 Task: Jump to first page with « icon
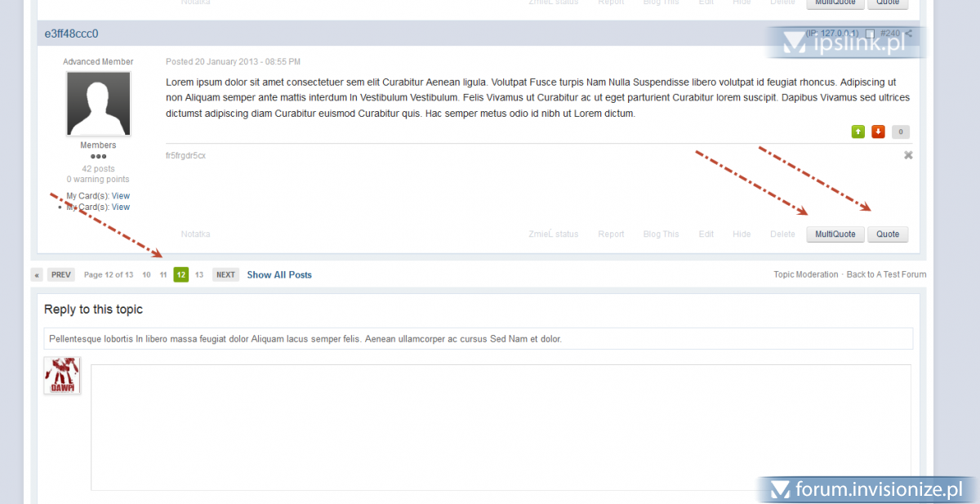(38, 275)
